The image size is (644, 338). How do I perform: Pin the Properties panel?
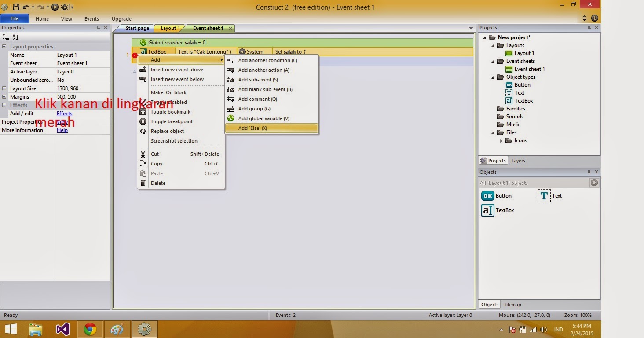point(98,28)
